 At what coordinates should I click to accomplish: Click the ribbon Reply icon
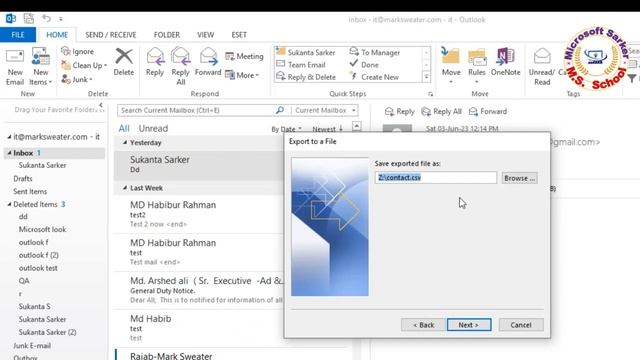(155, 57)
